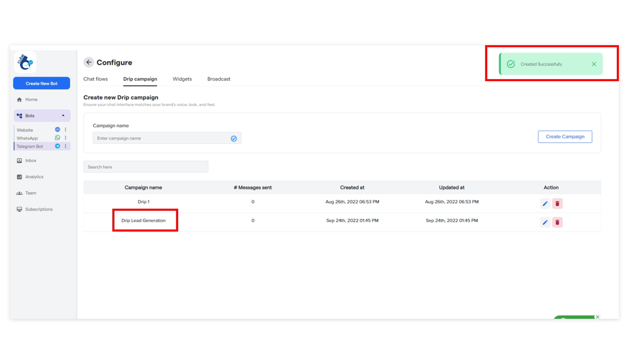Click the Subscriptions icon
Screen dimensions: 629x364
[19, 209]
